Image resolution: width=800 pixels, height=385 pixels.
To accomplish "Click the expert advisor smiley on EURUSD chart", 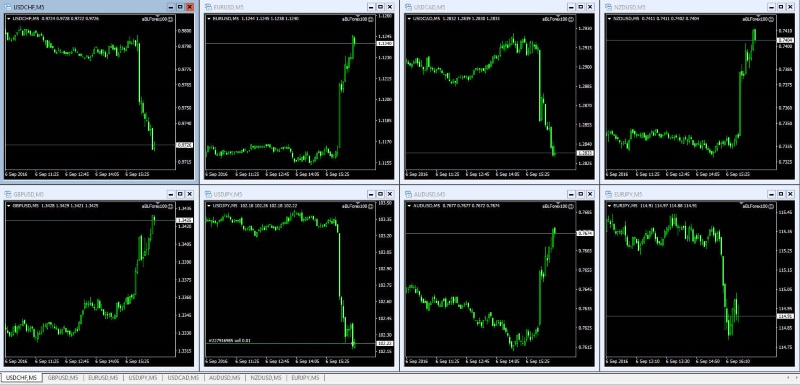I will pyautogui.click(x=371, y=18).
